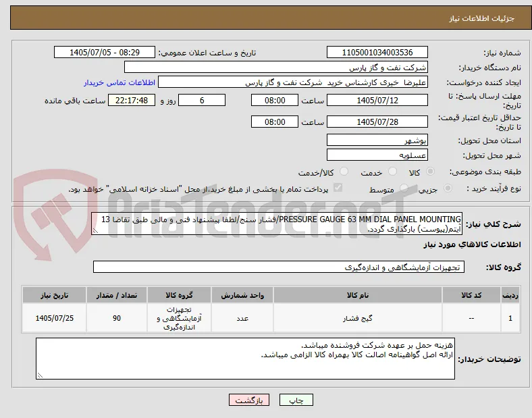Click the need number field 1105001034003536
Image resolution: width=532 pixels, height=418 pixels.
coord(377,53)
